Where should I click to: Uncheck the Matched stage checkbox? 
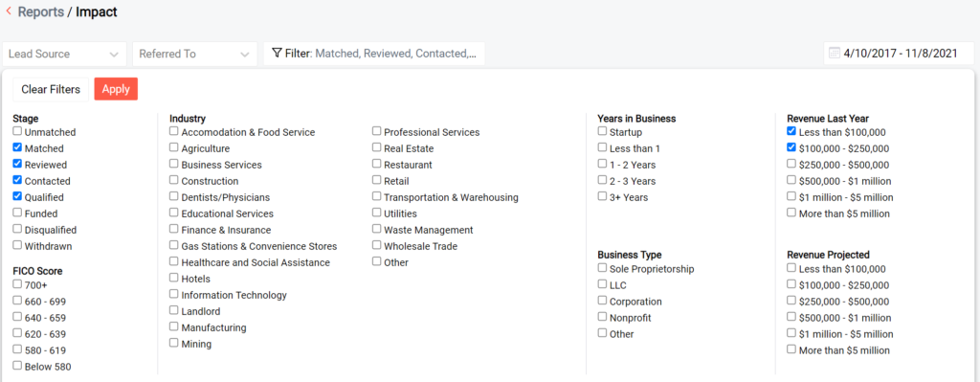(x=17, y=147)
